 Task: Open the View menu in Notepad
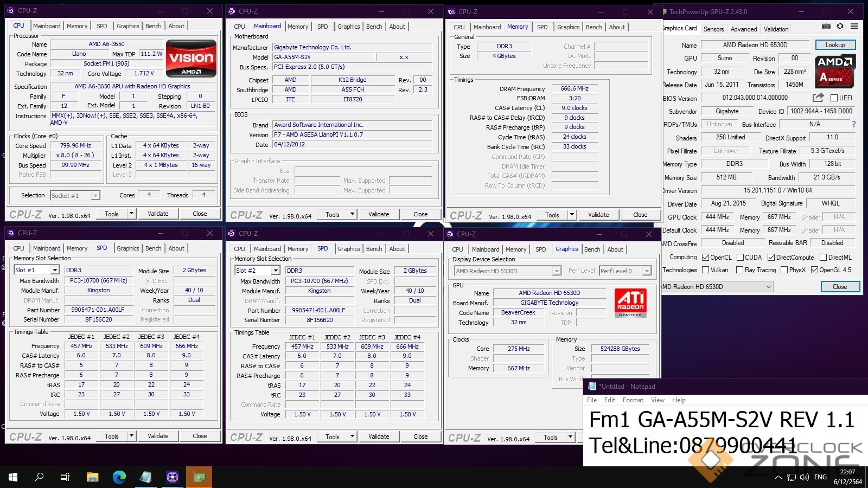point(658,400)
